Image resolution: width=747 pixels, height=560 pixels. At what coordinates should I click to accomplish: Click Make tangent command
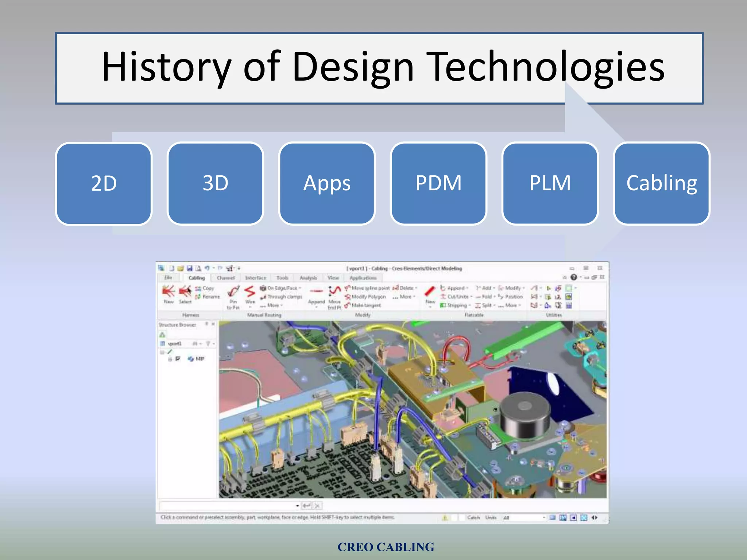coord(366,306)
